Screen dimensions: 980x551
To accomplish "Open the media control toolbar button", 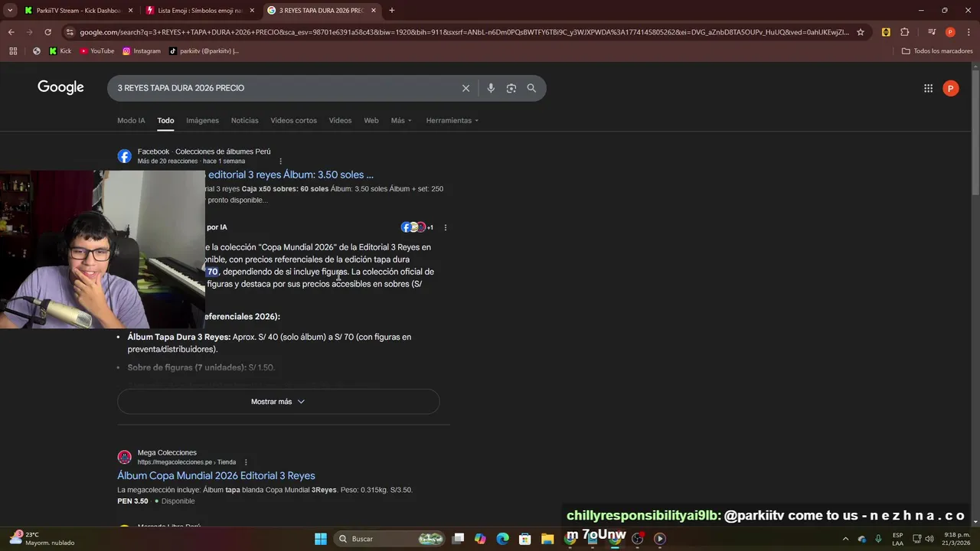I will pos(932,32).
